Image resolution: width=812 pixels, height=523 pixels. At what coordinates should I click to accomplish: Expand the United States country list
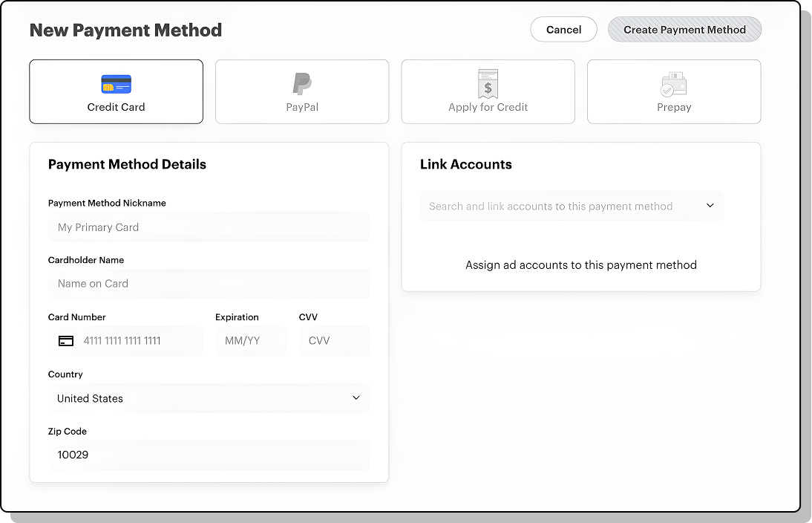coord(209,398)
